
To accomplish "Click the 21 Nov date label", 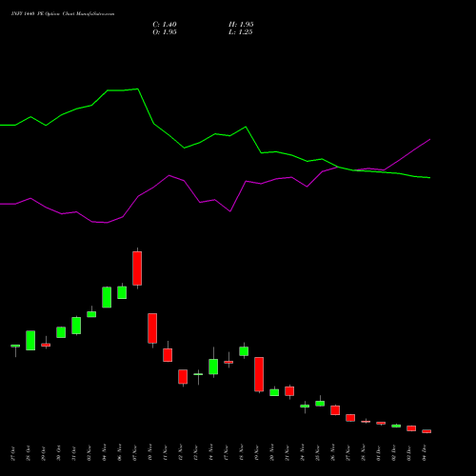I will (288, 453).
